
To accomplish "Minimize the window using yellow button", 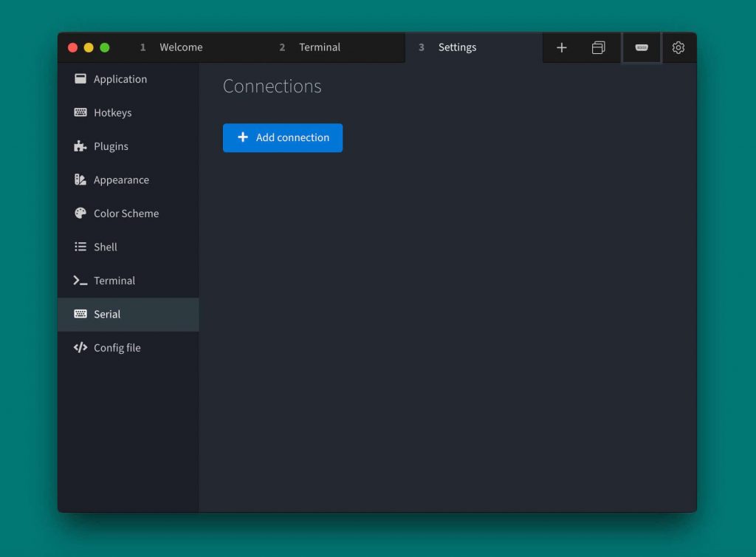I will (89, 47).
